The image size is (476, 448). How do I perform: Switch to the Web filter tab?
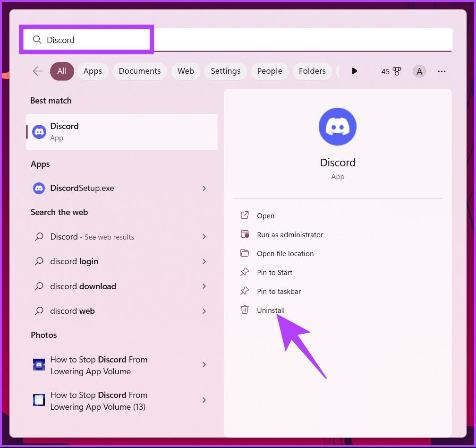186,71
